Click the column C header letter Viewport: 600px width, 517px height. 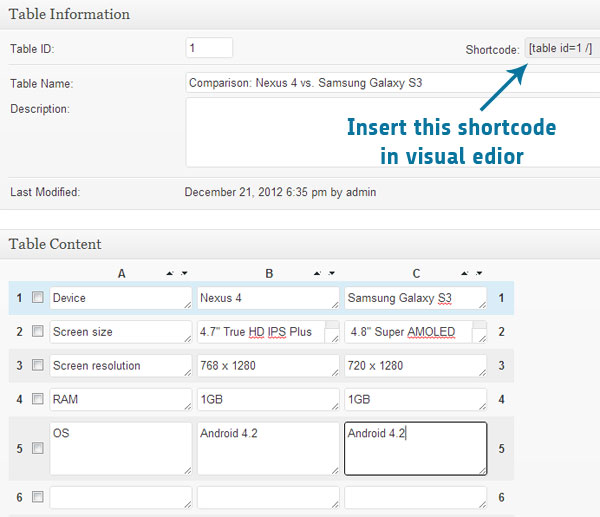coord(416,274)
